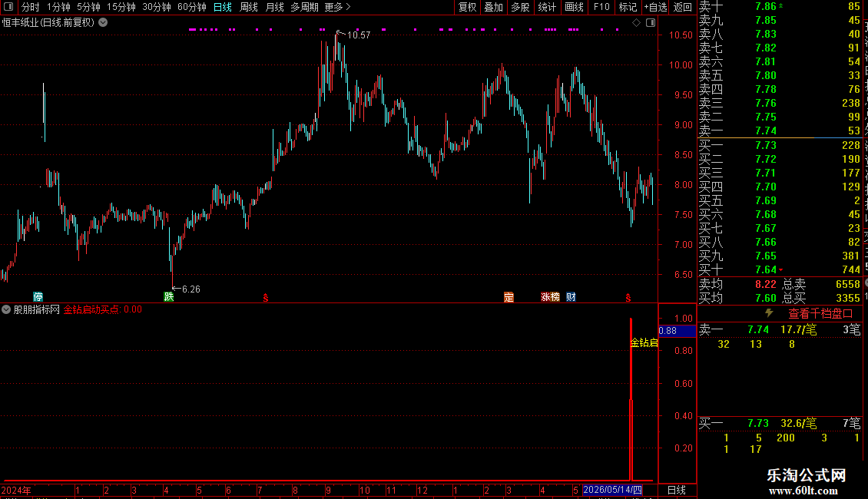
Task: Click the red S marker near month 5
Action: pyautogui.click(x=628, y=298)
